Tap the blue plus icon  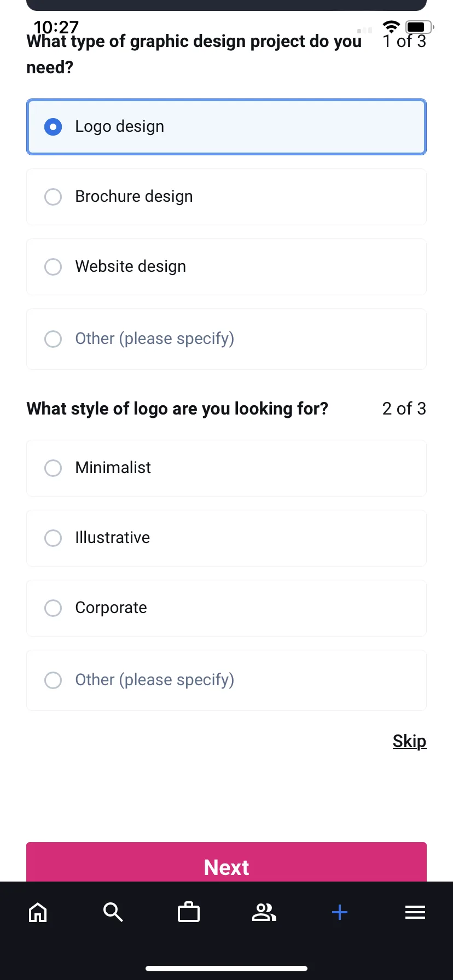pyautogui.click(x=340, y=912)
